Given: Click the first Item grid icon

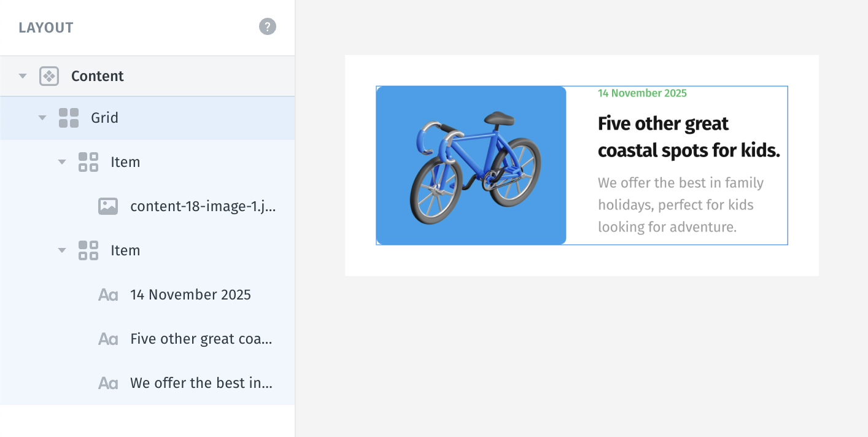Looking at the screenshot, I should coord(88,162).
